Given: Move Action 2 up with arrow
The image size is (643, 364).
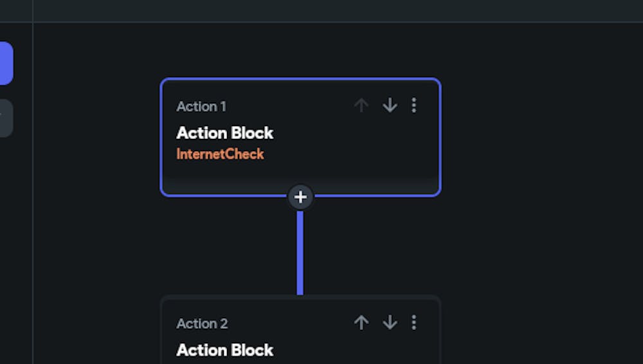Looking at the screenshot, I should (361, 322).
